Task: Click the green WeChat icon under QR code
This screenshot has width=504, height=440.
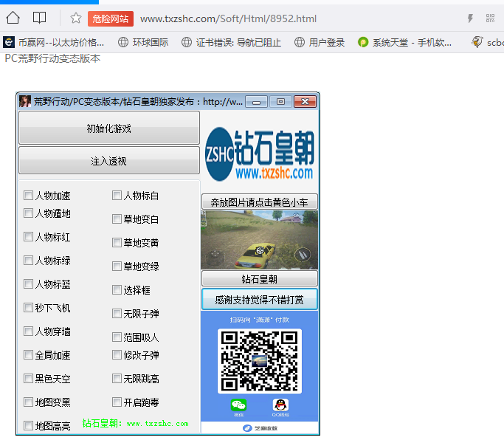Action: click(x=238, y=405)
